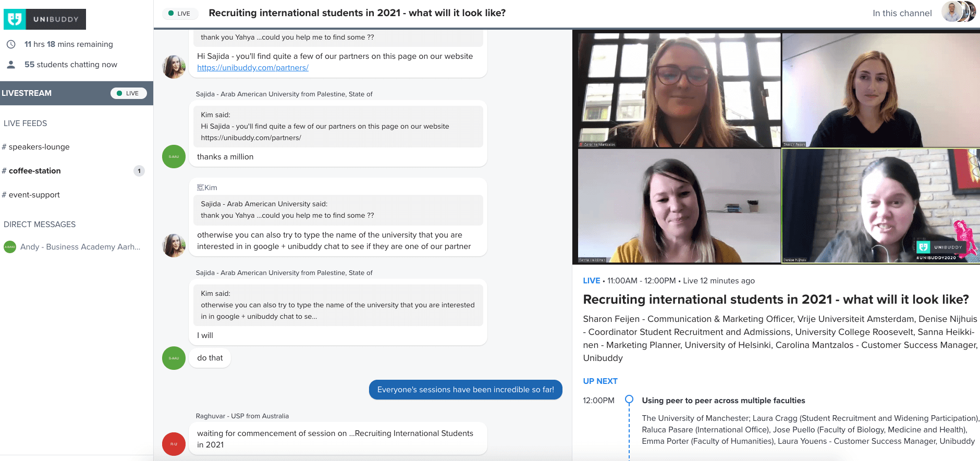
Task: Click Sanna Heikkinen's video tile
Action: tap(679, 206)
